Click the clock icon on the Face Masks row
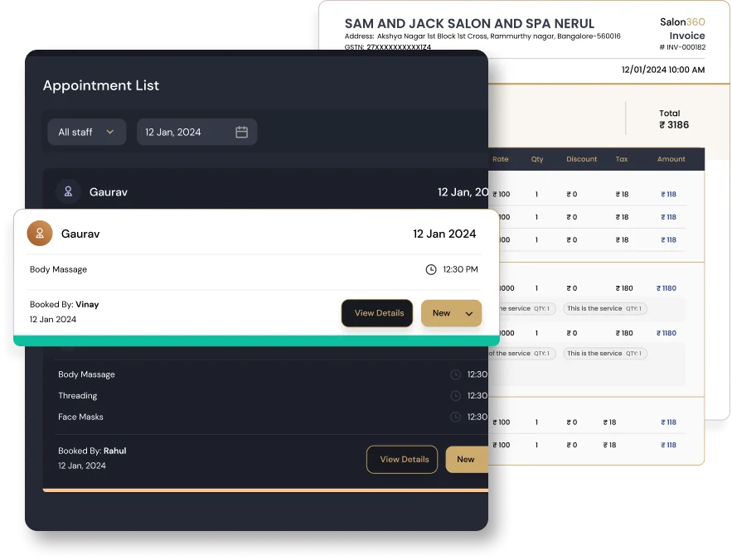Screen dimensions: 732x560 [455, 418]
